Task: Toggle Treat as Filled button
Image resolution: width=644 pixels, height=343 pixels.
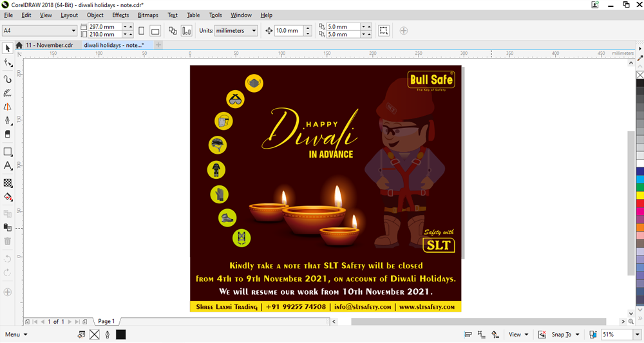Action: (384, 31)
